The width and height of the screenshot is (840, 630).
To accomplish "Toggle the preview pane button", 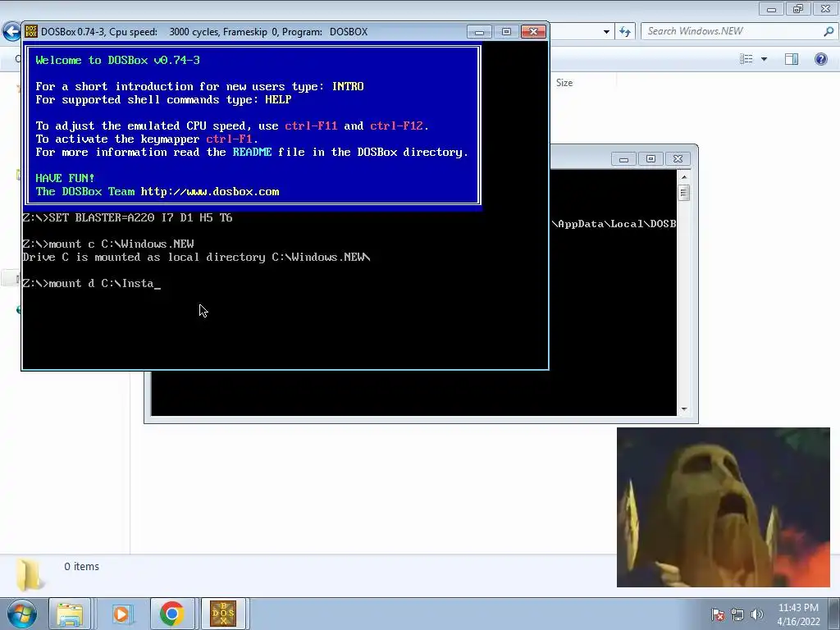I will pos(792,59).
